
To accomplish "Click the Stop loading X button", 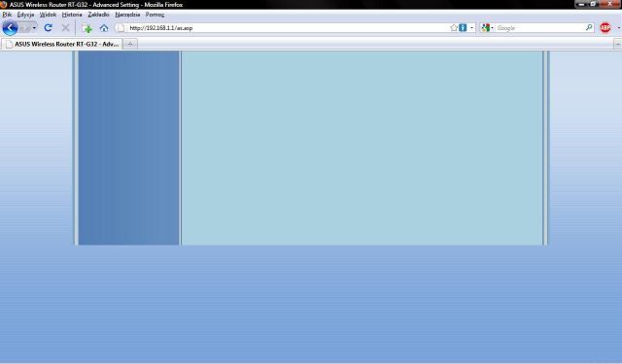I will point(65,28).
